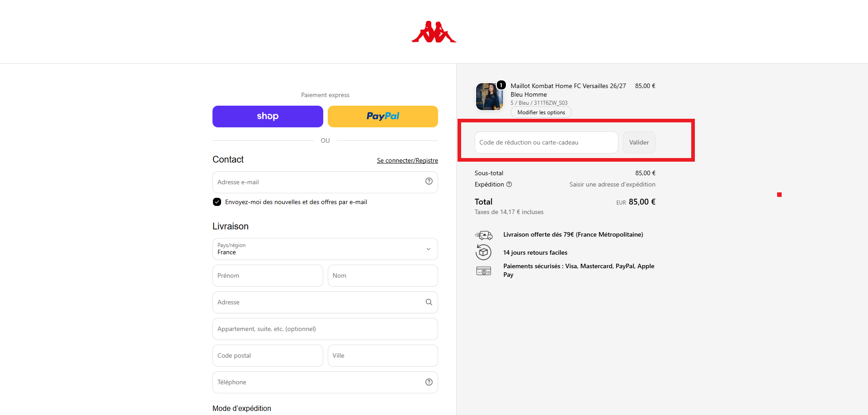Click the info icon next to Expédition
This screenshot has height=415, width=868.
pyautogui.click(x=509, y=184)
